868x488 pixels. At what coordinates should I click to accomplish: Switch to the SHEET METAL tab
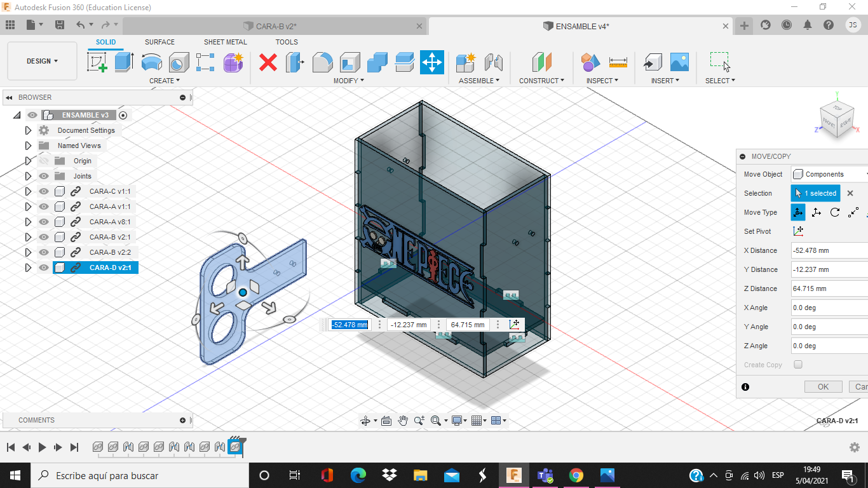(x=226, y=42)
